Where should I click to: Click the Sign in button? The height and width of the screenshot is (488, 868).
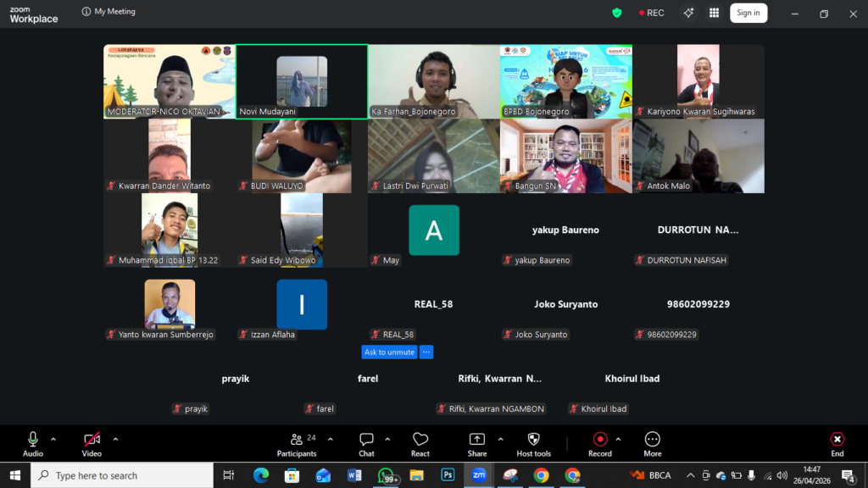pyautogui.click(x=748, y=13)
